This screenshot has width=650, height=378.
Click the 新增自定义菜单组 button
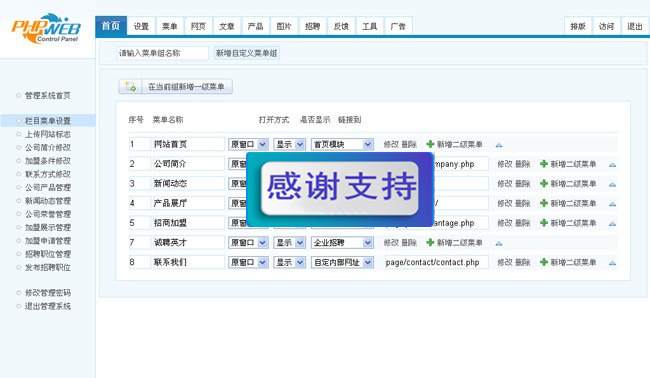(x=247, y=53)
